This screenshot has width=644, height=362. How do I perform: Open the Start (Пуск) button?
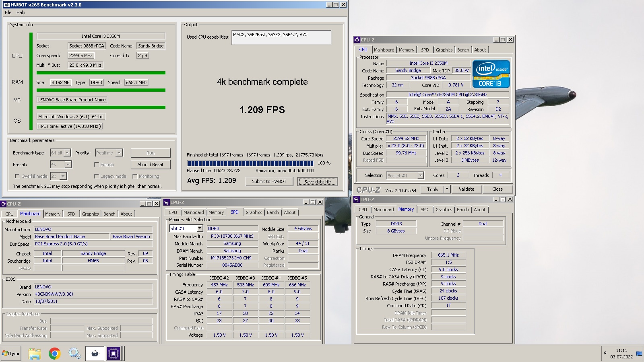coord(11,354)
